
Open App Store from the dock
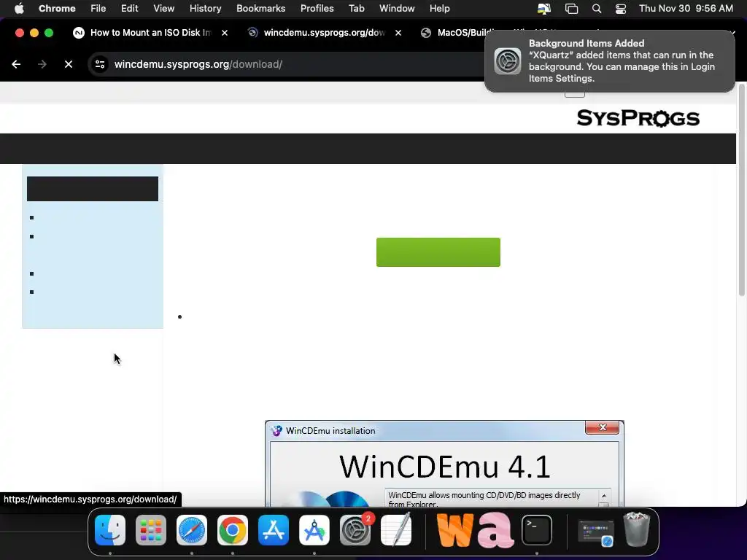pos(274,530)
